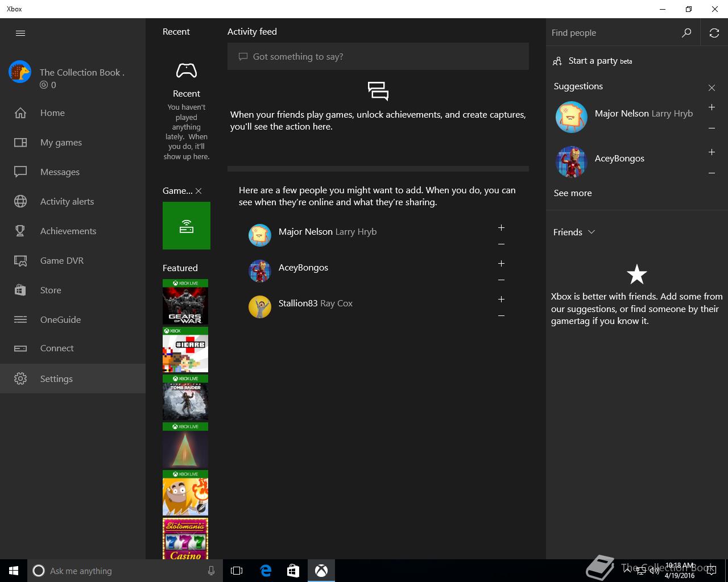728x582 pixels.
Task: Click the Connect console icon
Action: pyautogui.click(x=20, y=348)
